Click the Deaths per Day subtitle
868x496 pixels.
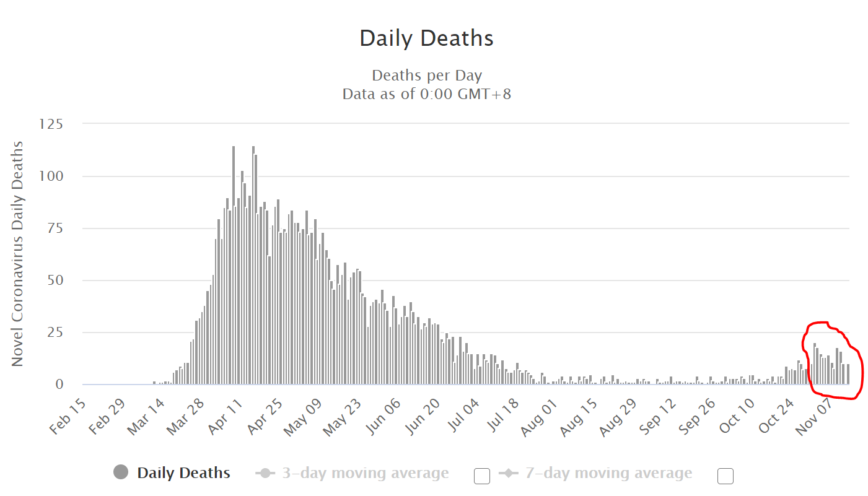pos(427,76)
